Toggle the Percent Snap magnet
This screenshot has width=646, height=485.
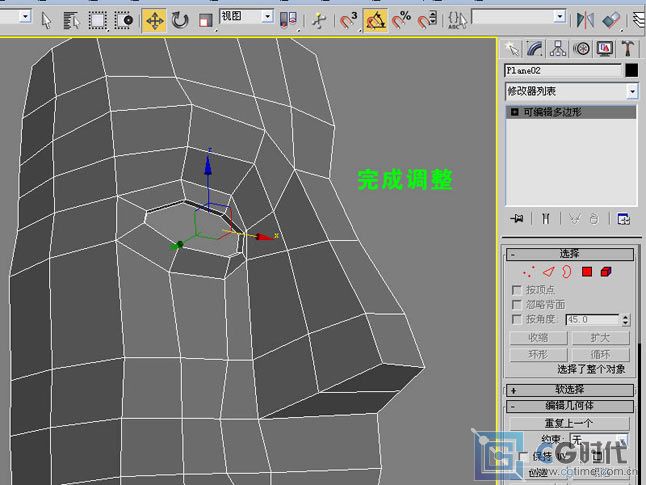pyautogui.click(x=401, y=20)
